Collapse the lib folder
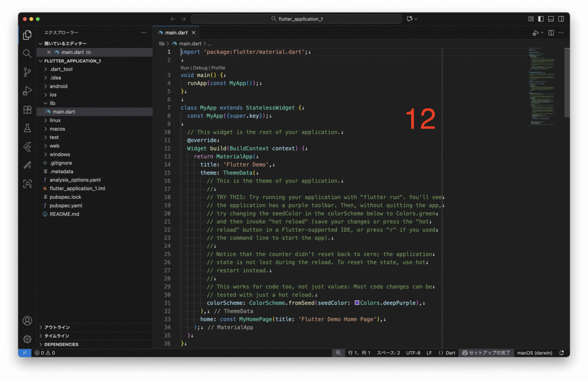This screenshot has width=588, height=381. coord(52,103)
